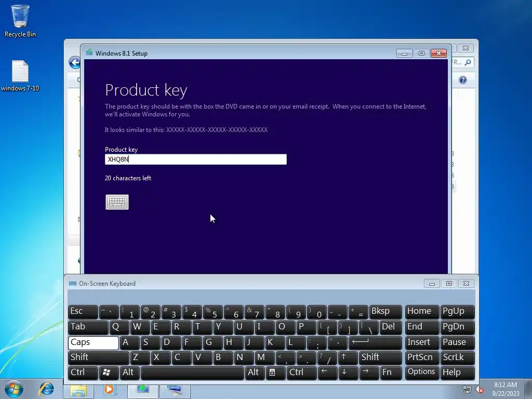The width and height of the screenshot is (532, 399).
Task: Click the Help key on the keyboard
Action: [x=457, y=373]
